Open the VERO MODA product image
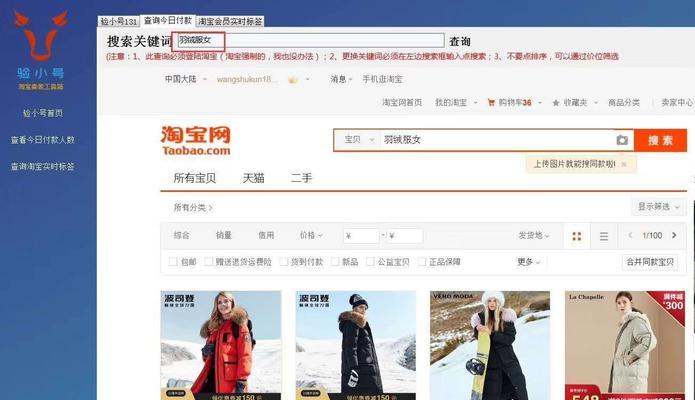Viewport: 695px width, 400px height. point(490,345)
